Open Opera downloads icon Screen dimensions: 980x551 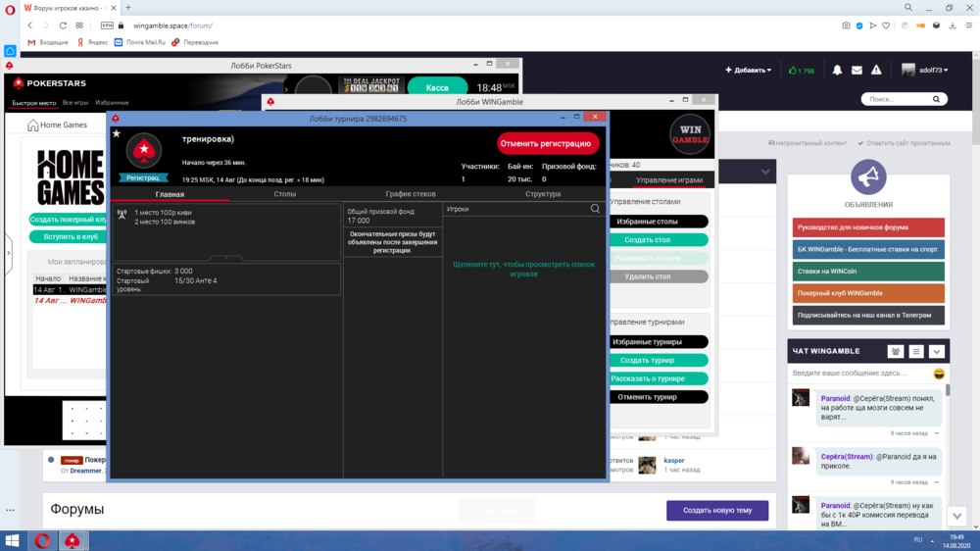[953, 25]
